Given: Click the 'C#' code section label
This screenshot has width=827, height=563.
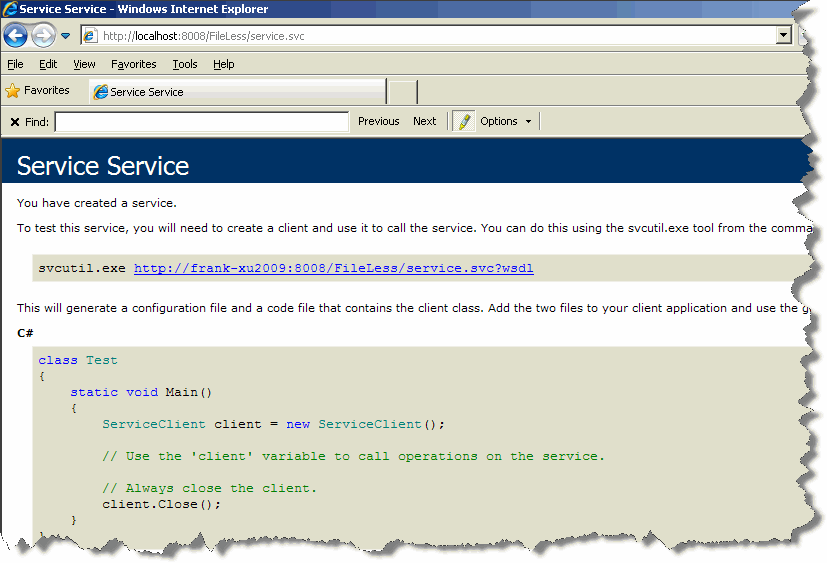Looking at the screenshot, I should click(x=25, y=333).
